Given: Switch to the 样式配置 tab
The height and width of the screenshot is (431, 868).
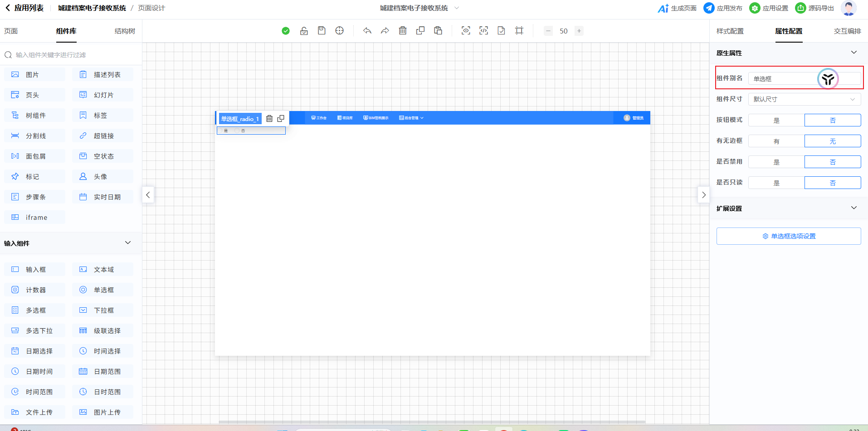Looking at the screenshot, I should tap(730, 31).
